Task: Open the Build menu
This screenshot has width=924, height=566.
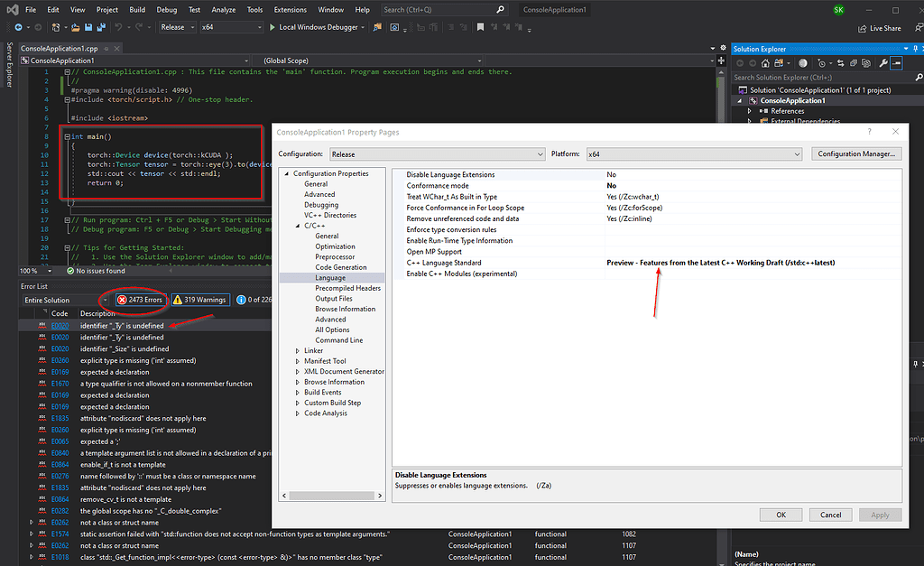Action: [136, 10]
